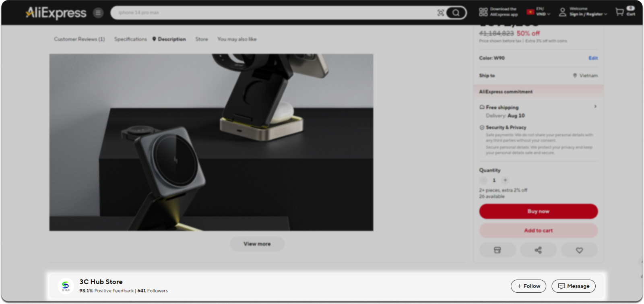Viewport: 644px width, 304px height.
Task: Click the AliExpress logo
Action: click(x=56, y=13)
